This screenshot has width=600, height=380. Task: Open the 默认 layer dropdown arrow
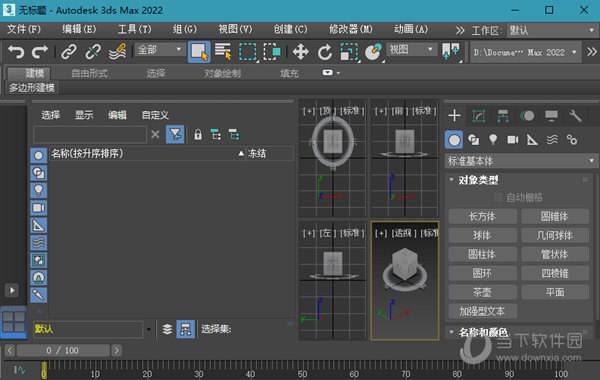coord(149,329)
